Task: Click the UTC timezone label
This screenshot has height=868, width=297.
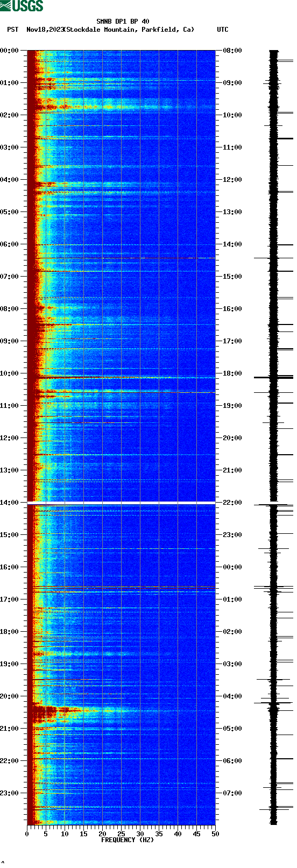Action: 223,30
